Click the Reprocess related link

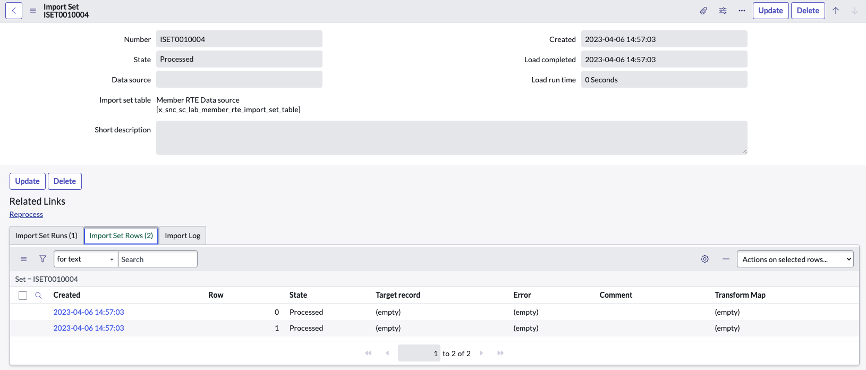[x=26, y=214]
